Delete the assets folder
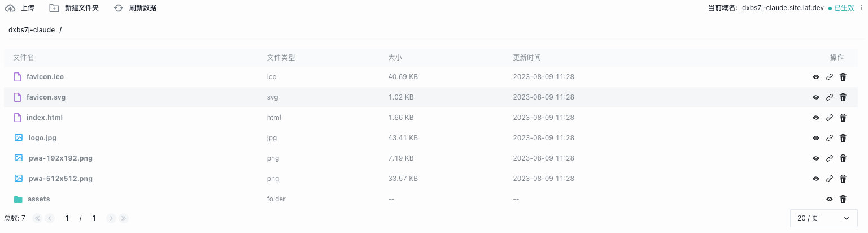The width and height of the screenshot is (868, 233). 843,199
